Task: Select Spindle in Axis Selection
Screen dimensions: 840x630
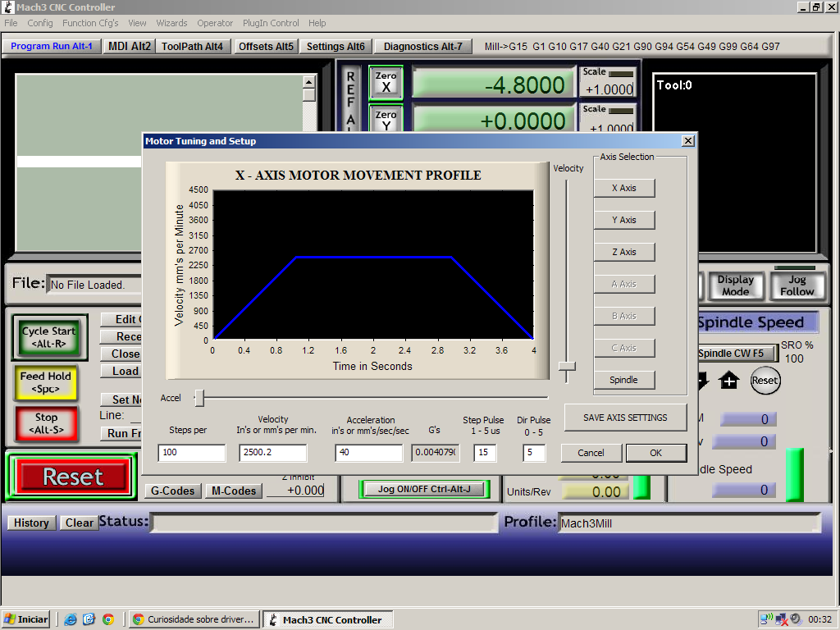Action: 624,380
